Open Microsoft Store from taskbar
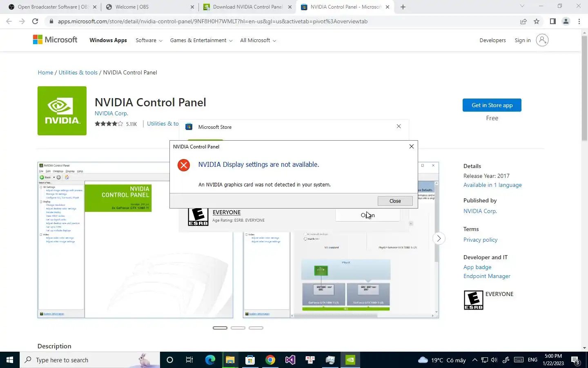 pyautogui.click(x=250, y=360)
